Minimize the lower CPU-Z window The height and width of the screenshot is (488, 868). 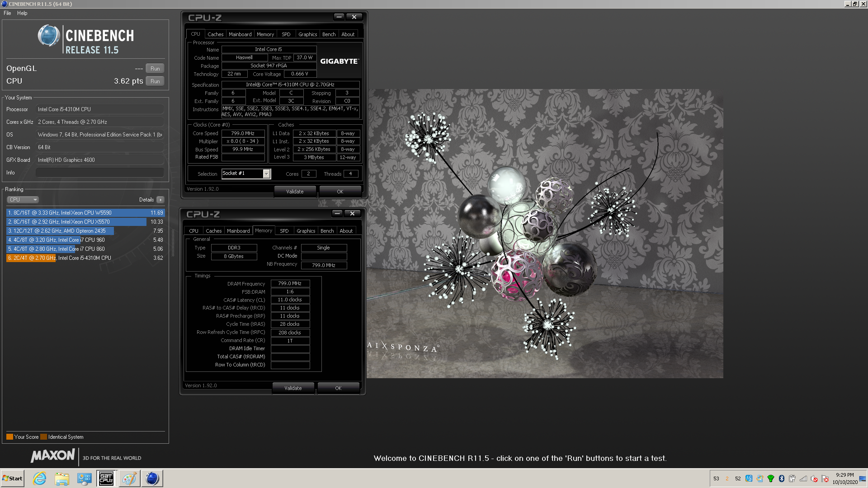[x=337, y=213]
